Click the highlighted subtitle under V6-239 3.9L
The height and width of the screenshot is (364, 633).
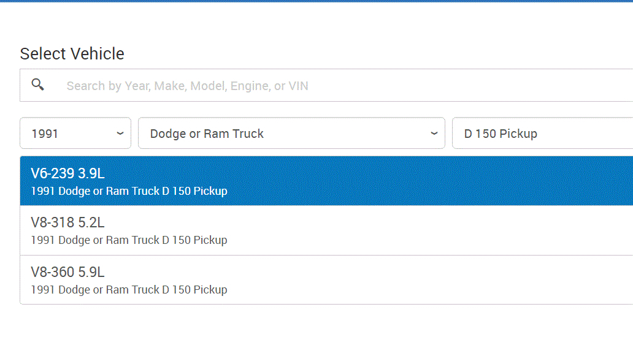[129, 191]
